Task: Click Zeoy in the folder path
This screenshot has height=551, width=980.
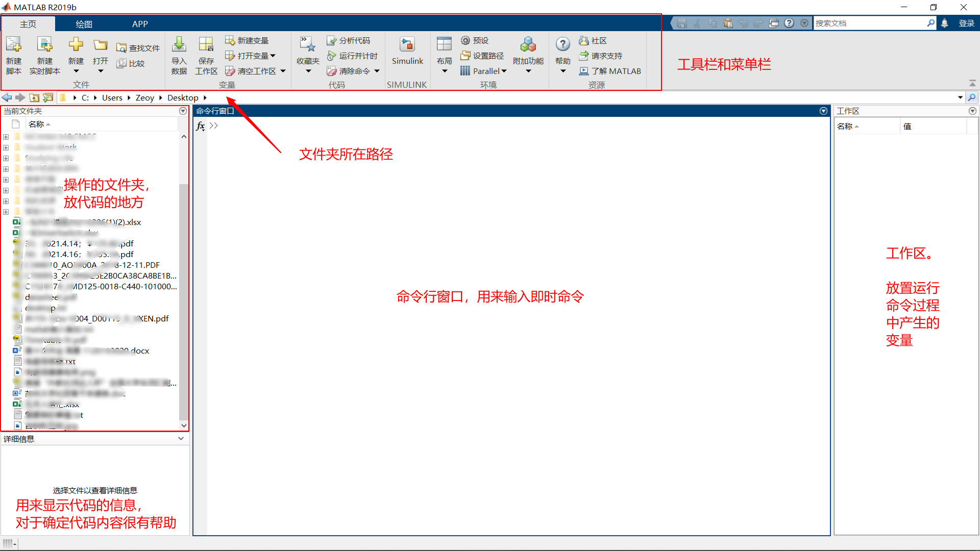Action: 145,97
